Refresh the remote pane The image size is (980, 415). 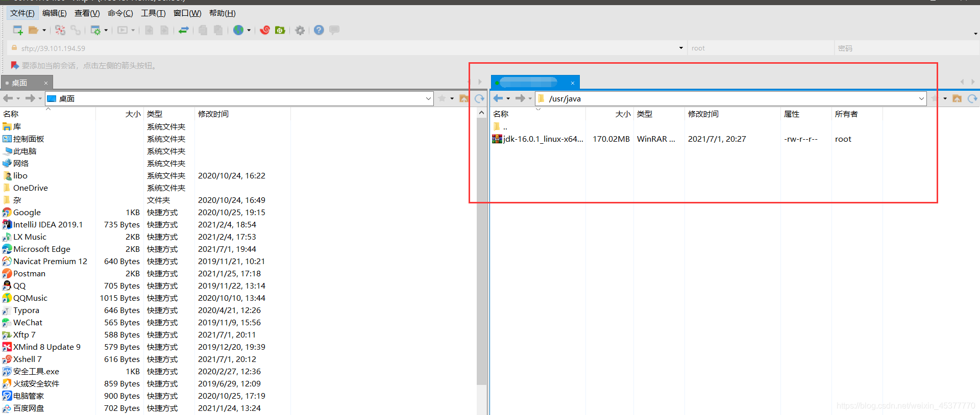point(972,98)
